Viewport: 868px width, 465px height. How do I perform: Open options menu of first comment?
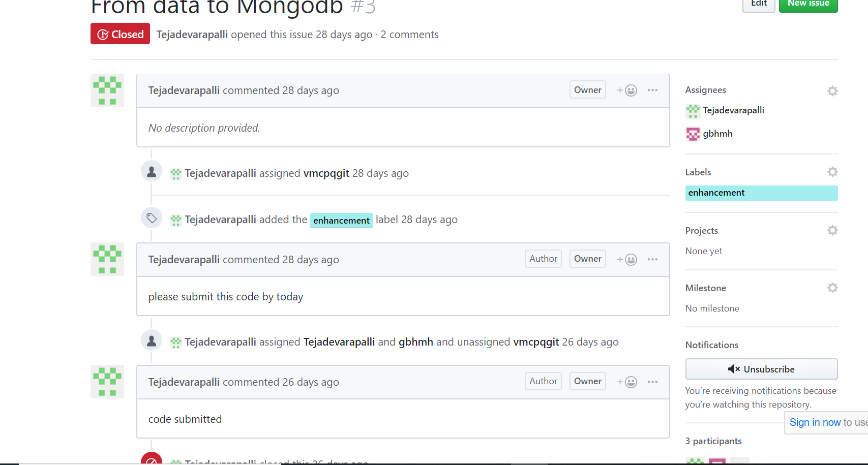click(652, 90)
